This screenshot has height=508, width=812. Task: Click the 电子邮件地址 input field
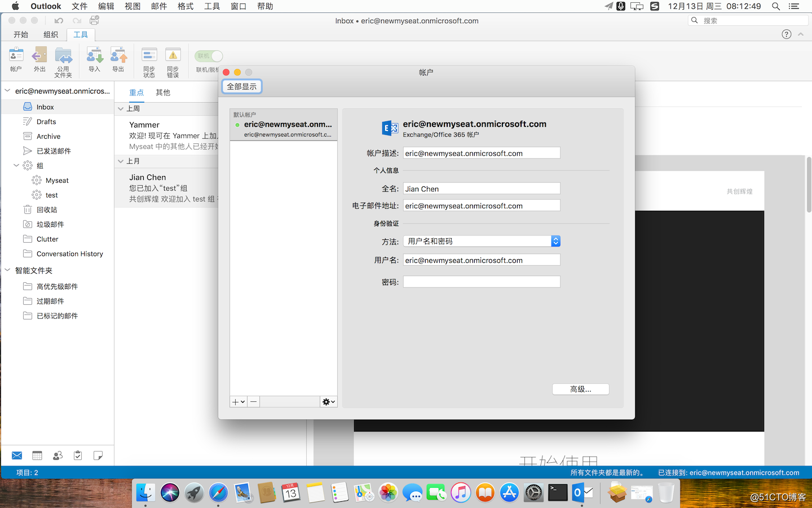pyautogui.click(x=482, y=205)
